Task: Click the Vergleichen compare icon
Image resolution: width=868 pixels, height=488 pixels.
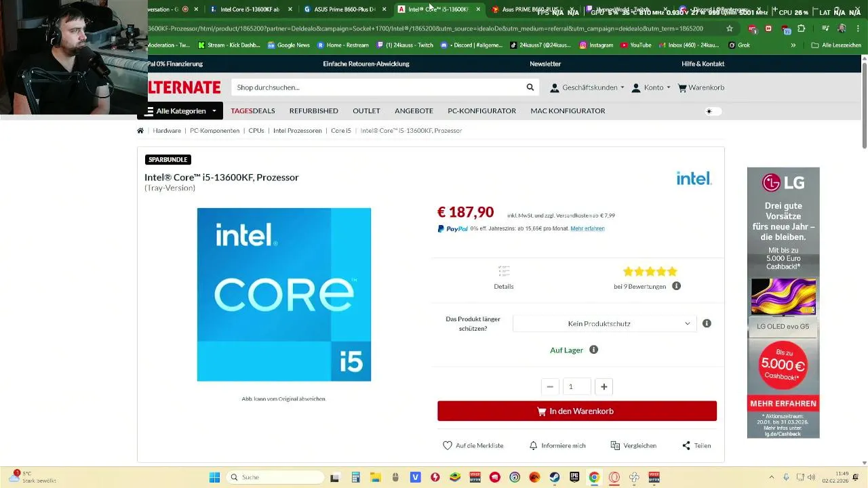Action: click(615, 445)
